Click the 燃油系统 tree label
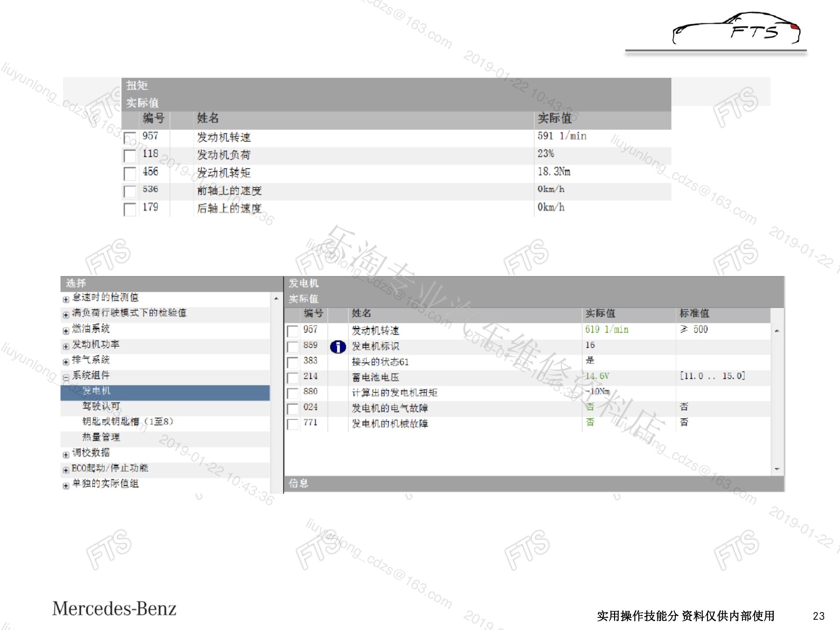840x630 pixels. (91, 329)
